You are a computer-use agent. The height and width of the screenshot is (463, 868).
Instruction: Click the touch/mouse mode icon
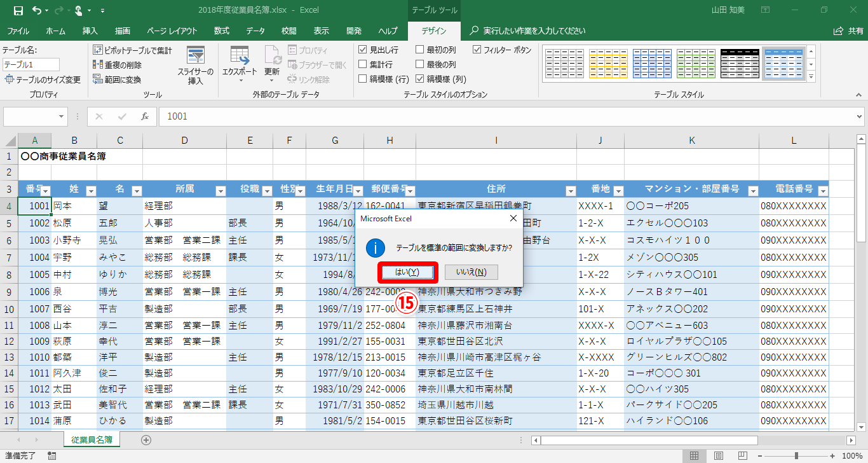coord(79,10)
